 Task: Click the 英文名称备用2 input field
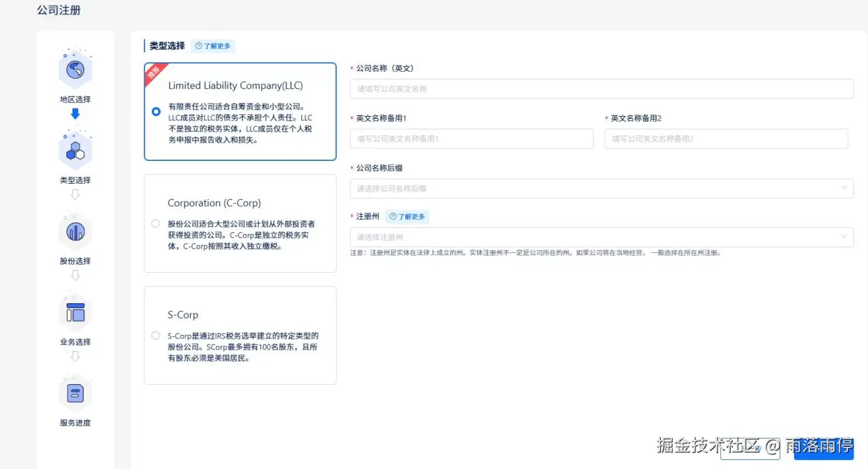pos(726,138)
